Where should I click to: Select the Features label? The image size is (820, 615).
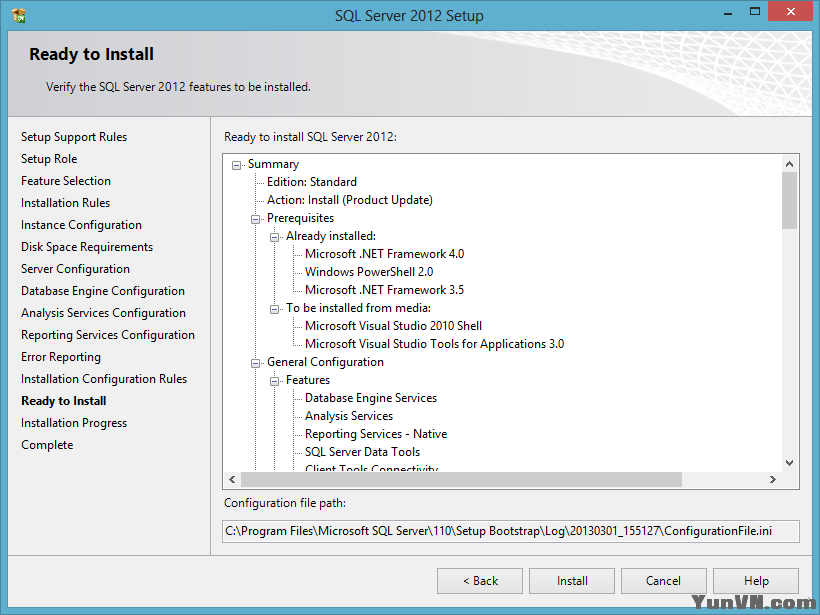(308, 380)
